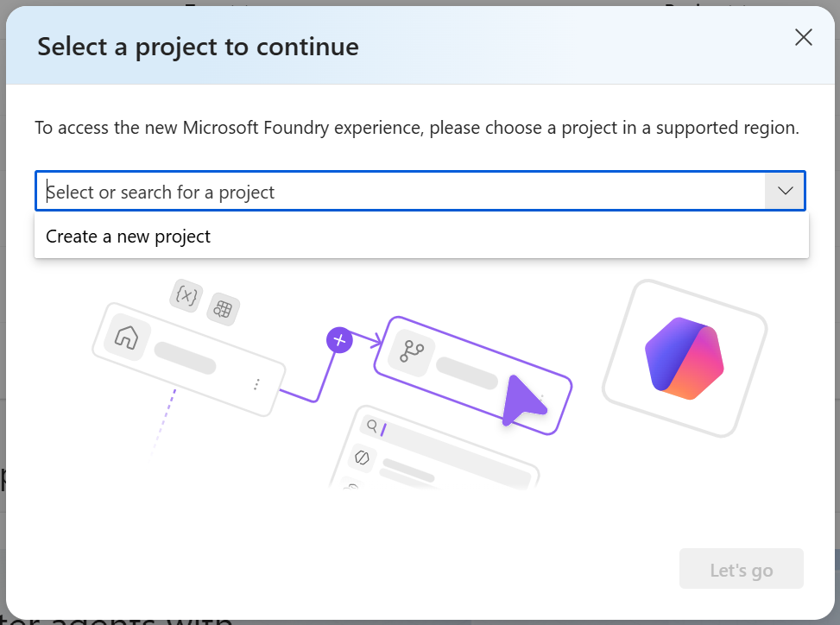This screenshot has width=840, height=625.
Task: Click the purple plus connector icon
Action: point(339,340)
